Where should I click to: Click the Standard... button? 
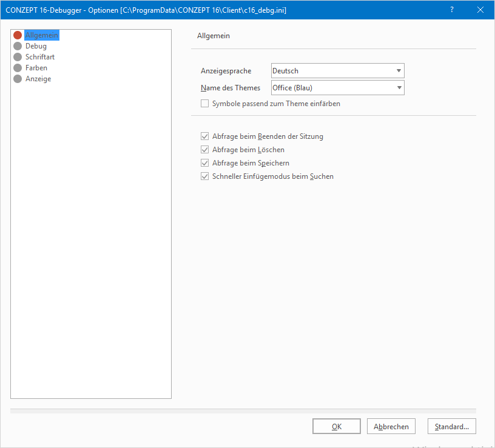pos(452,427)
